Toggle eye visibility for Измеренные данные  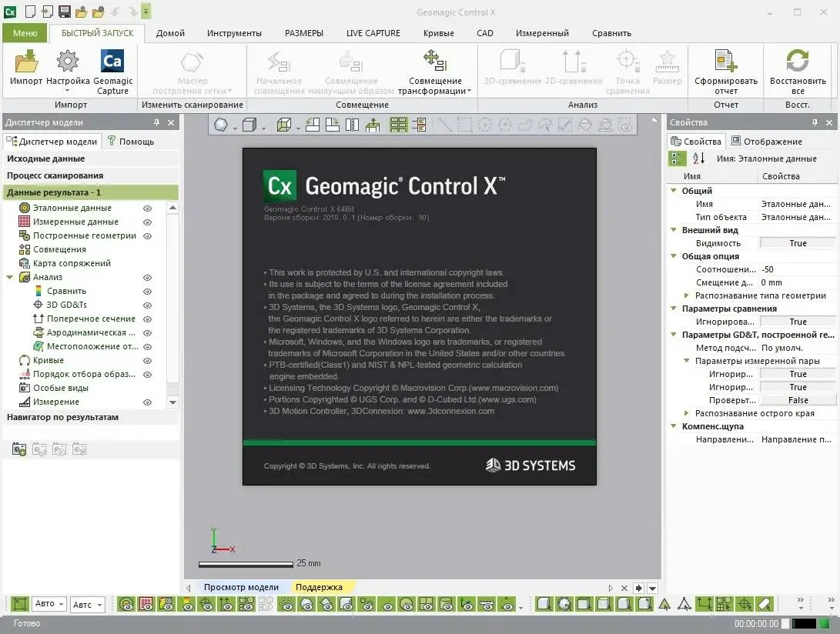[x=147, y=222]
